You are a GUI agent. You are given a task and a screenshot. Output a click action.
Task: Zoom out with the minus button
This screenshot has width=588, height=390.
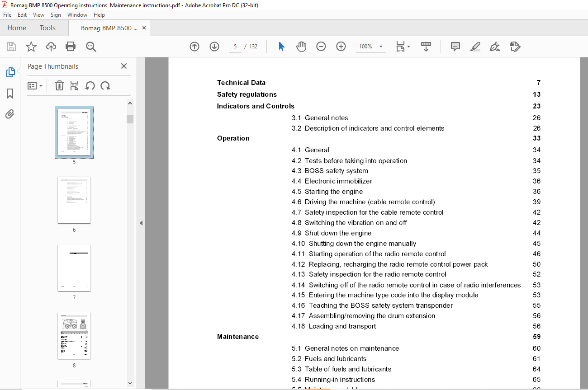(321, 47)
